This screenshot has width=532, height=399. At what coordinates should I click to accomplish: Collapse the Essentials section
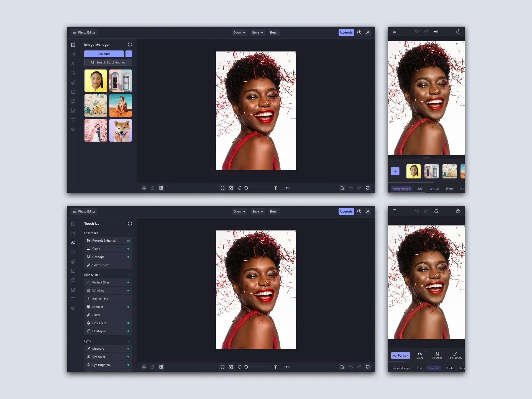(129, 233)
